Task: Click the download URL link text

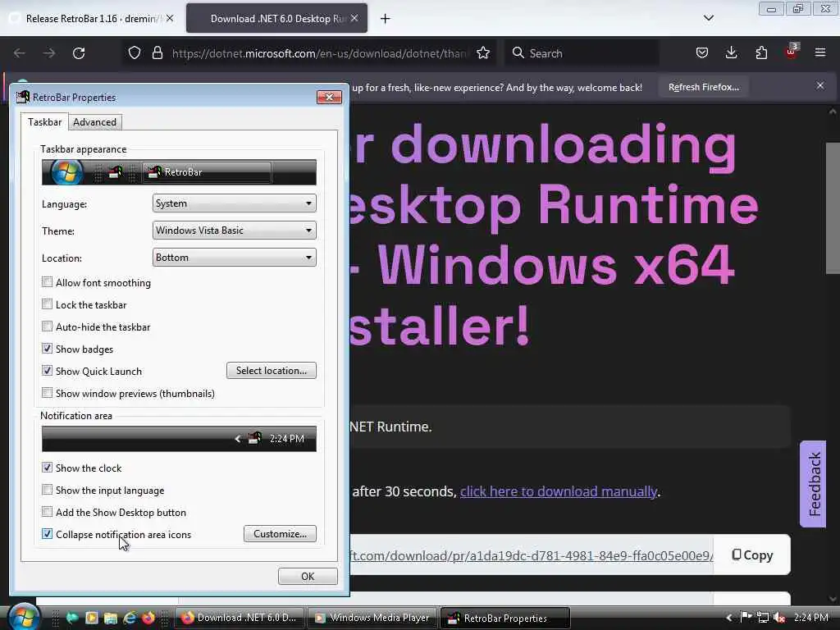Action: click(532, 555)
